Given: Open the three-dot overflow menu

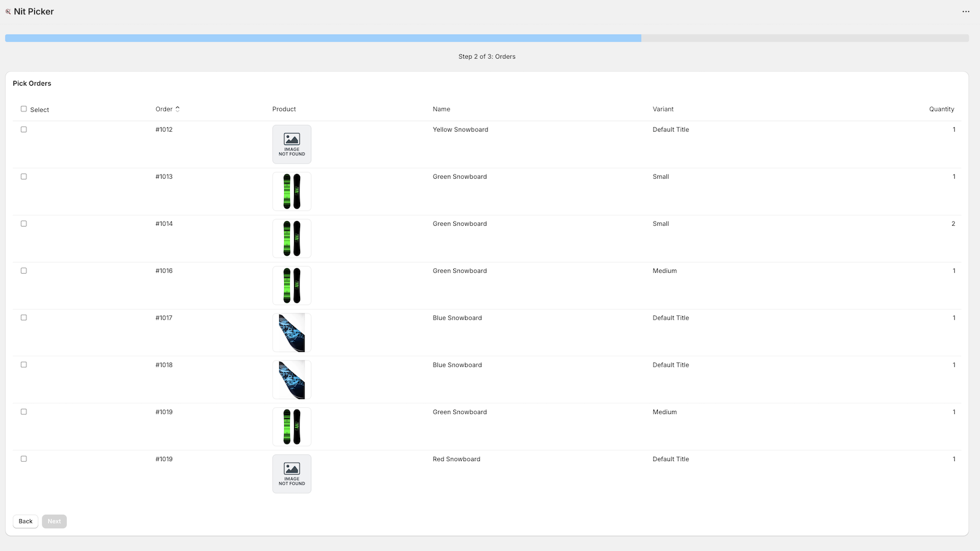Looking at the screenshot, I should (966, 11).
